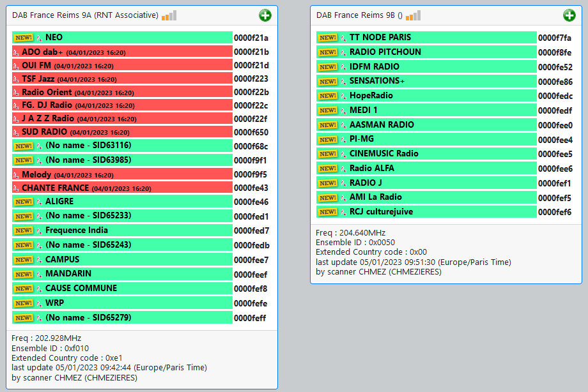Select the ADO dab+ station name

coord(42,52)
